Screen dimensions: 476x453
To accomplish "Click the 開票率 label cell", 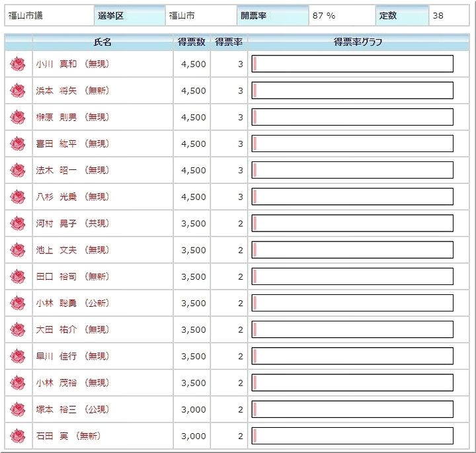I will click(272, 15).
